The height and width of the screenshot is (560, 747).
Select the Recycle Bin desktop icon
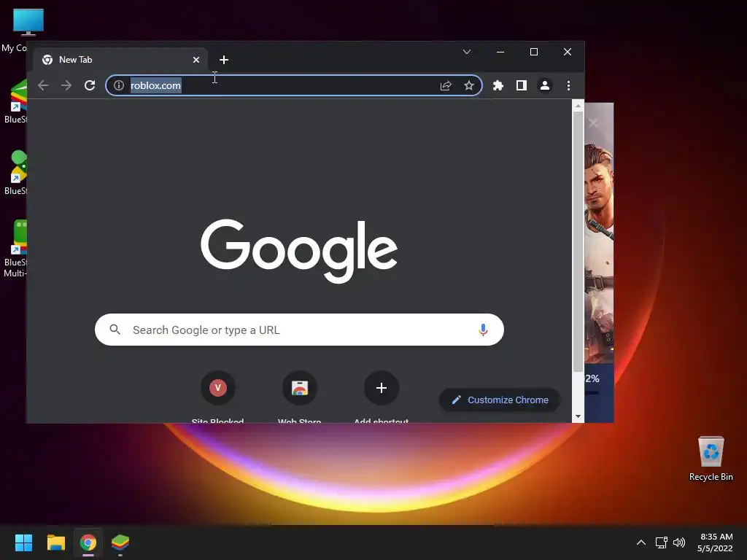[x=711, y=459]
